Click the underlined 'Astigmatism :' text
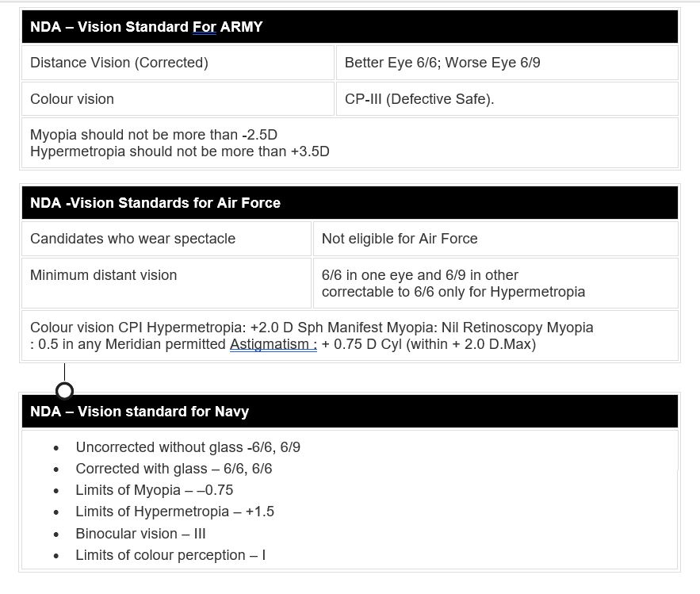This screenshot has height=594, width=700. click(x=273, y=344)
